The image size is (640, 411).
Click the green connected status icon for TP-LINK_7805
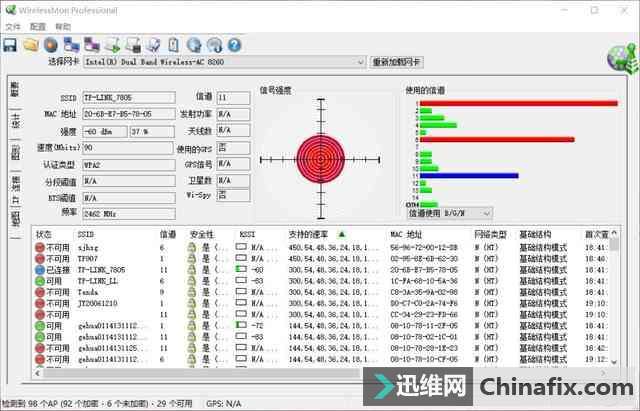[38, 270]
